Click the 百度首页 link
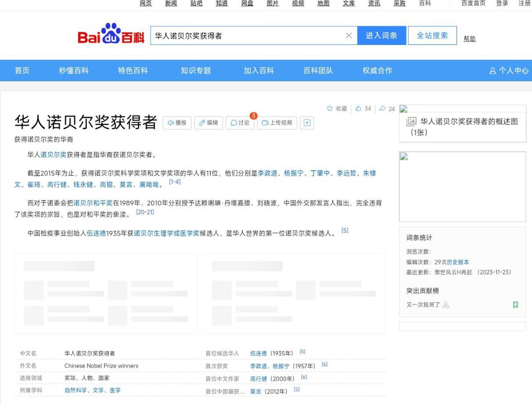Viewport: 532px width, 405px height. click(x=473, y=3)
